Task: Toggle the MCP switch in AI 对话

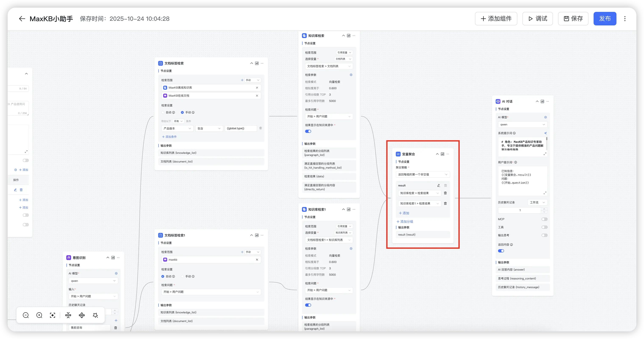Action: [544, 219]
